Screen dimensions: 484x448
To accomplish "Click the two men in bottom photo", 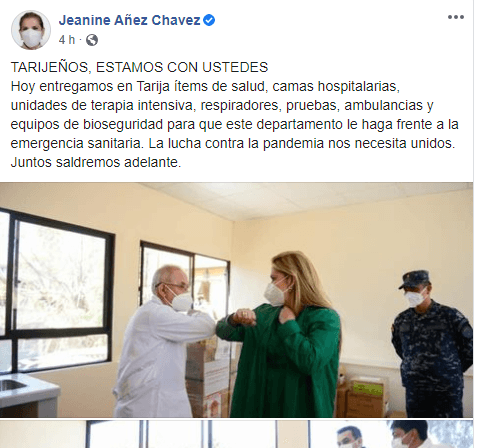I will (x=382, y=434).
